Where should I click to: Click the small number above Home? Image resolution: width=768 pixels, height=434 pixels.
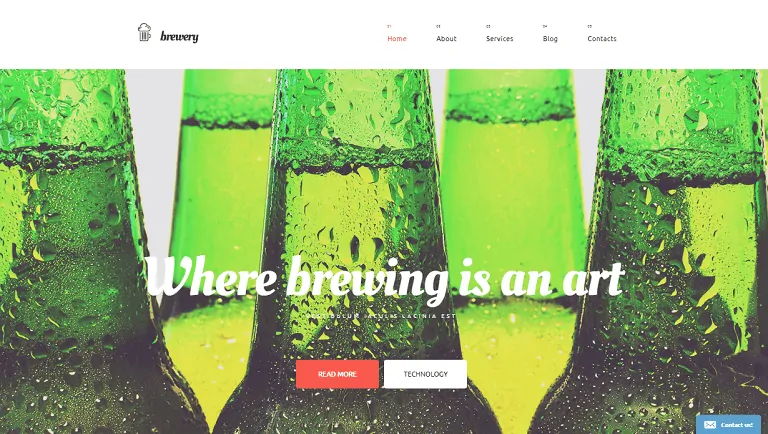pos(389,26)
